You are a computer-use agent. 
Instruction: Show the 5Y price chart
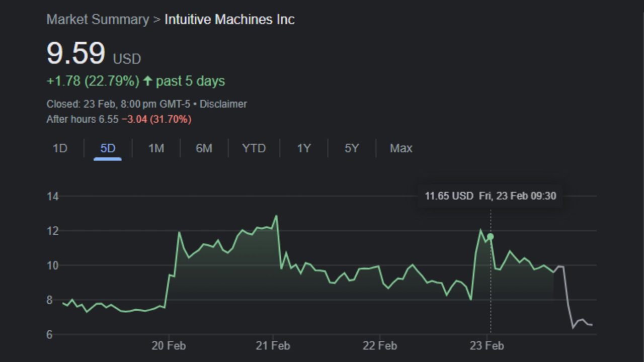point(352,148)
